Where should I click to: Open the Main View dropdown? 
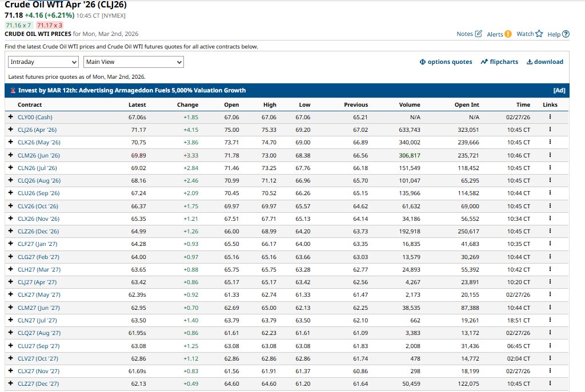coord(134,62)
